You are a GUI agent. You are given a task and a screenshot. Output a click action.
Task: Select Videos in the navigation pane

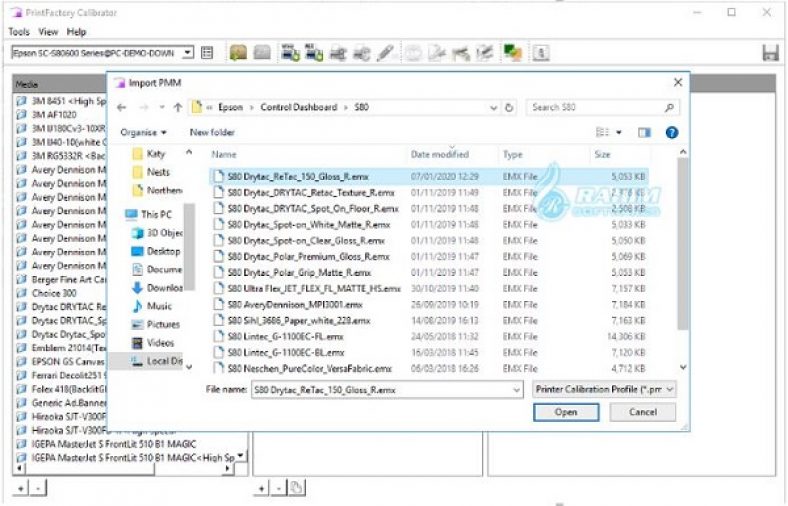[x=153, y=343]
